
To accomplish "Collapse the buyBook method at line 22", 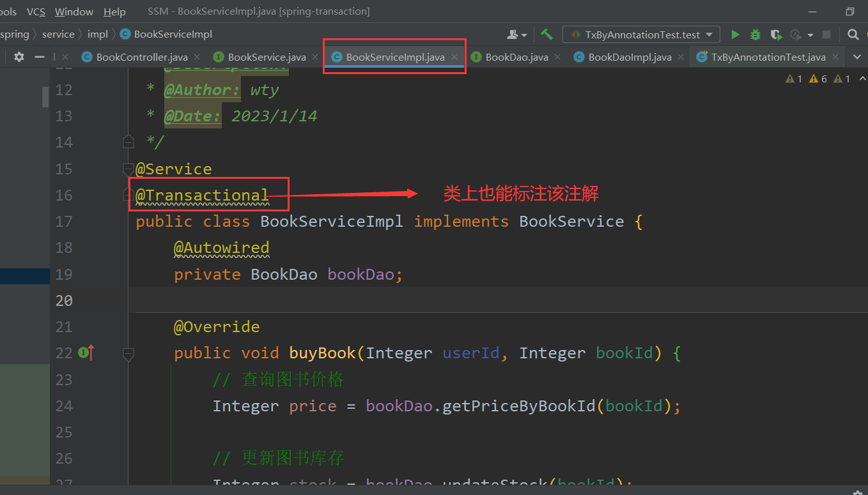I will pyautogui.click(x=128, y=353).
